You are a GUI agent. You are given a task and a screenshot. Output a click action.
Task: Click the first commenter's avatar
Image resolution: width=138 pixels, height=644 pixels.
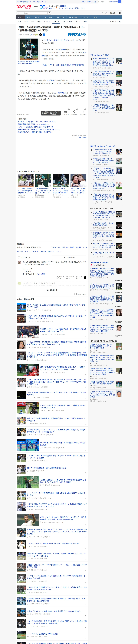click(x=19, y=263)
